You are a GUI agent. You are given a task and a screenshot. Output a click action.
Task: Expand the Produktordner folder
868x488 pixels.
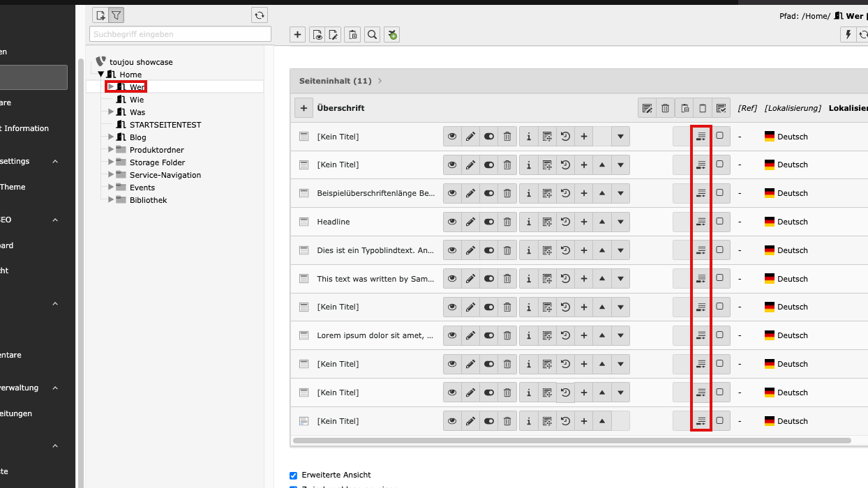[x=111, y=149]
